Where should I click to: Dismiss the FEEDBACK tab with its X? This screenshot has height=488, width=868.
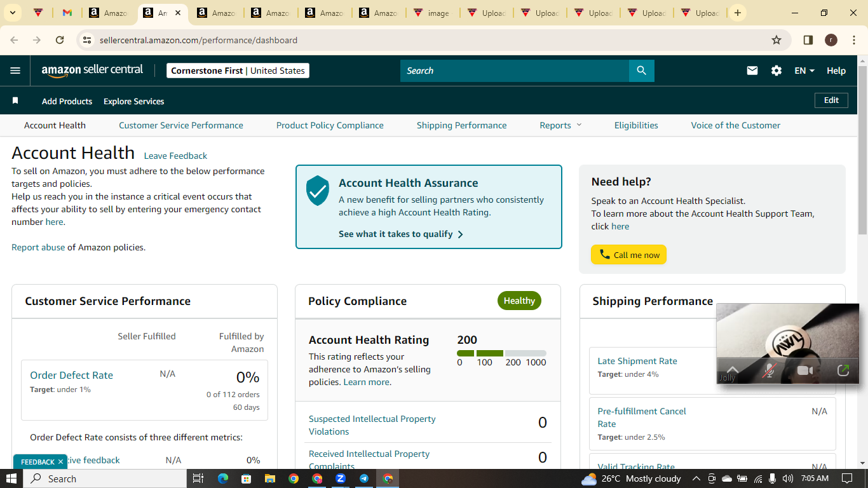pos(60,462)
